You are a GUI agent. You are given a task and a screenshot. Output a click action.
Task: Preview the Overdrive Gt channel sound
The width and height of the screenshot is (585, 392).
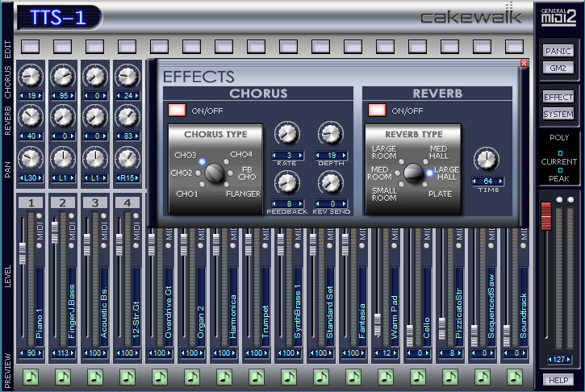pyautogui.click(x=160, y=377)
